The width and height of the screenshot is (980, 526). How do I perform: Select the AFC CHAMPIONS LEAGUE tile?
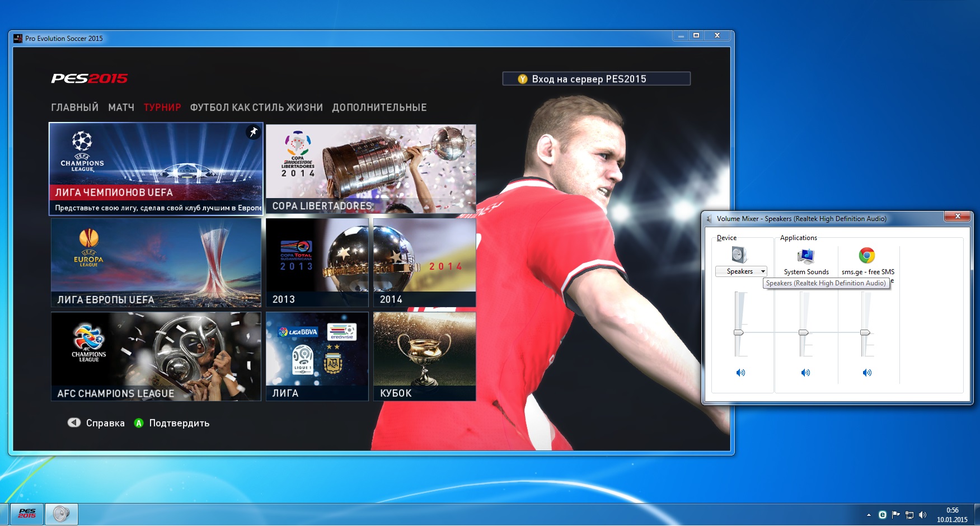pyautogui.click(x=156, y=356)
